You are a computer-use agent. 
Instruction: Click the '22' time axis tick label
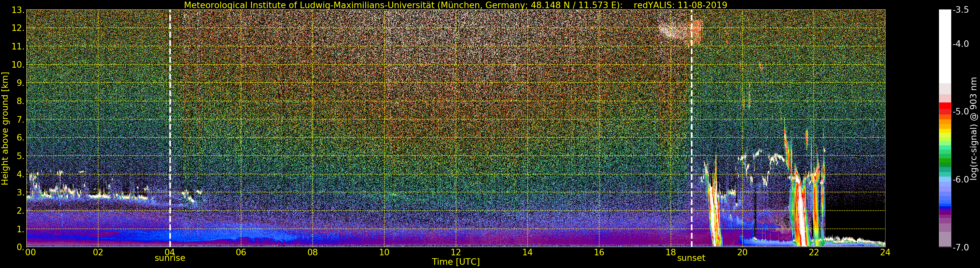point(814,252)
